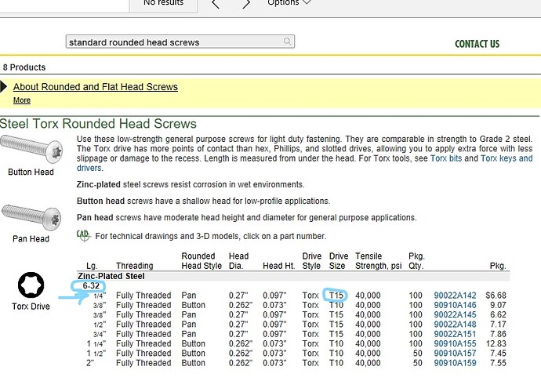Click the search magnifier icon
Image resolution: width=541 pixels, height=392 pixels.
[287, 42]
